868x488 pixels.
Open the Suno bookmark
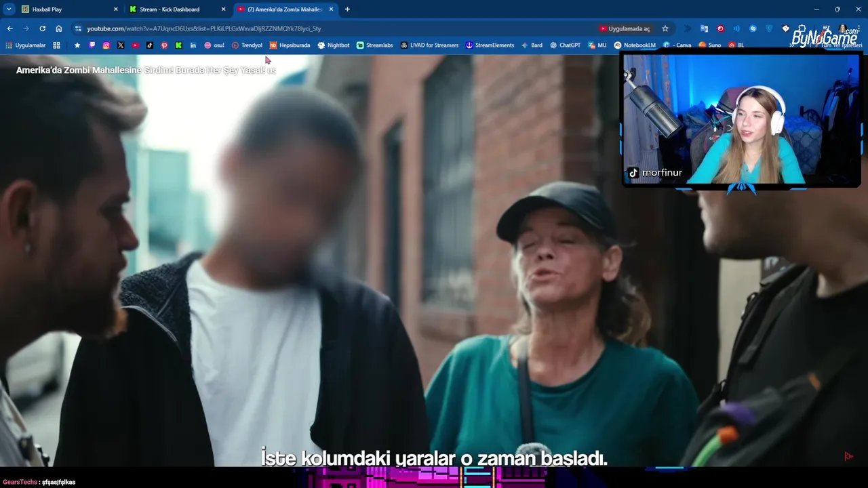tap(709, 45)
